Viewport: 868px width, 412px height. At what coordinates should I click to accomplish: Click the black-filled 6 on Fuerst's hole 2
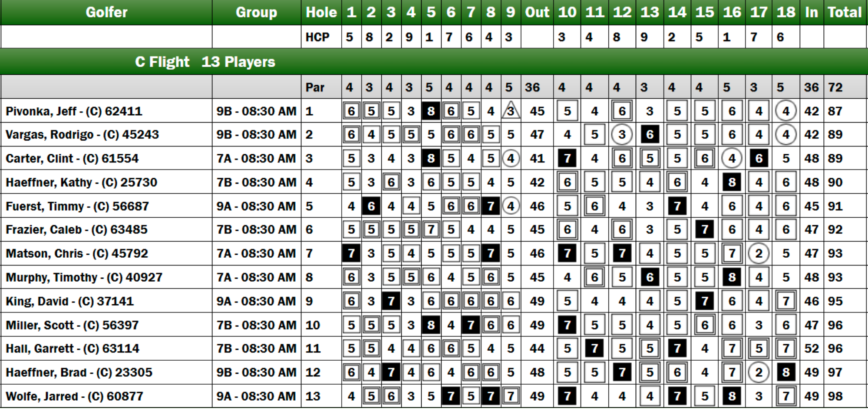(371, 206)
